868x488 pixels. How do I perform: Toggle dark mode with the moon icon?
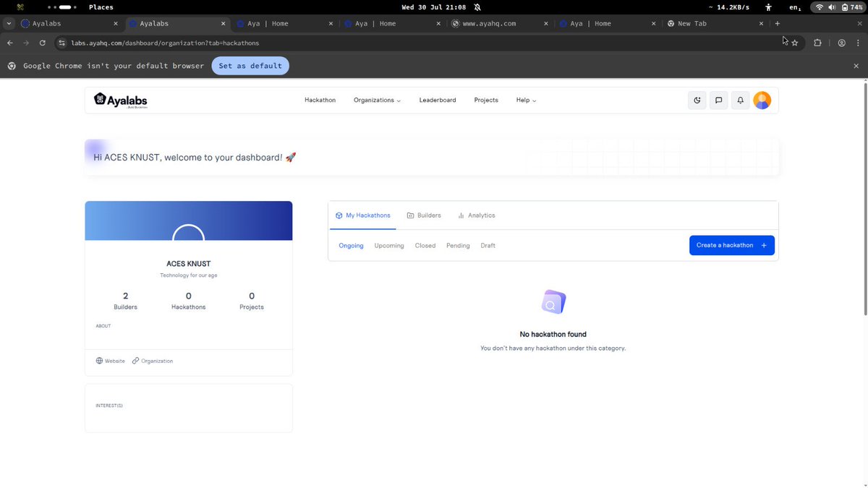(697, 100)
